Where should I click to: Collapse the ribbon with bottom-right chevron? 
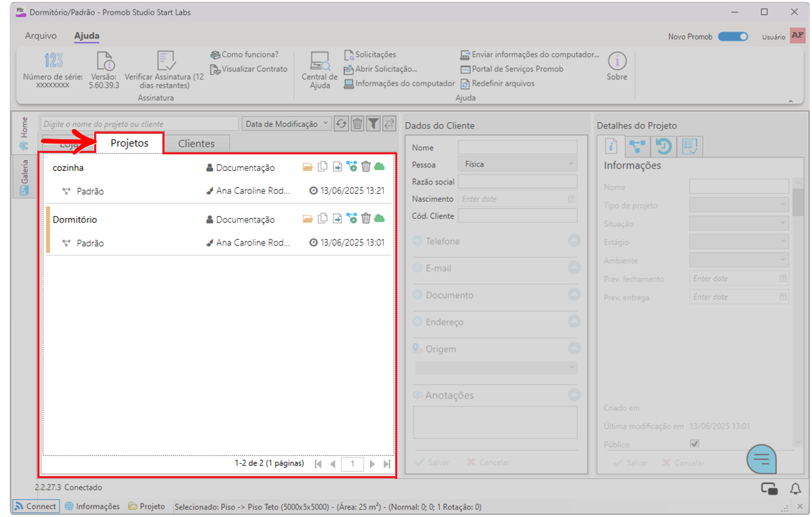coord(790,101)
